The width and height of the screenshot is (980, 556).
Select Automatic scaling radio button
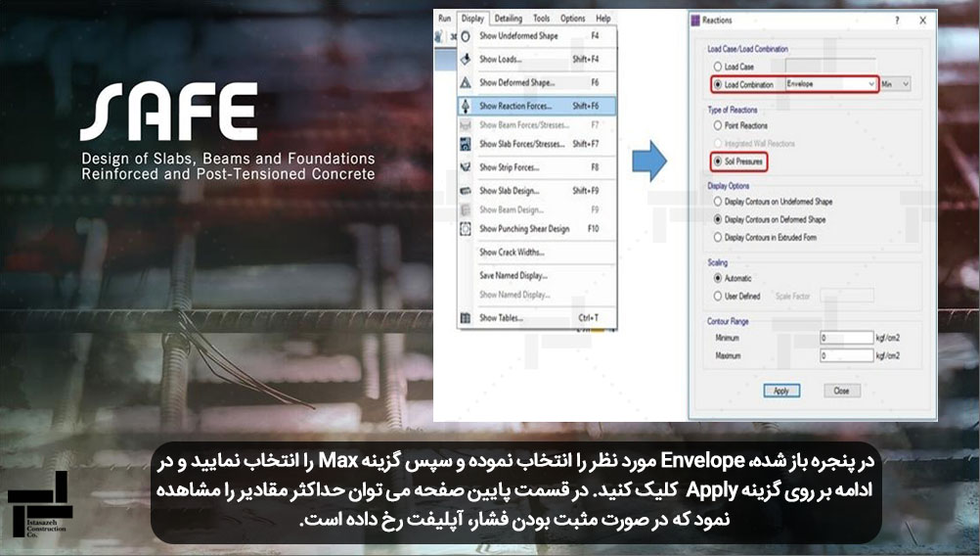click(718, 278)
